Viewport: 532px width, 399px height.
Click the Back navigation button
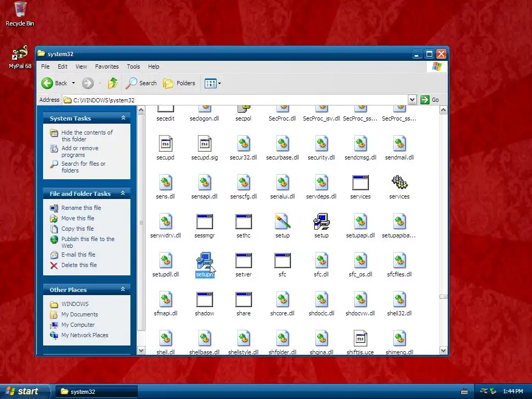(x=55, y=83)
